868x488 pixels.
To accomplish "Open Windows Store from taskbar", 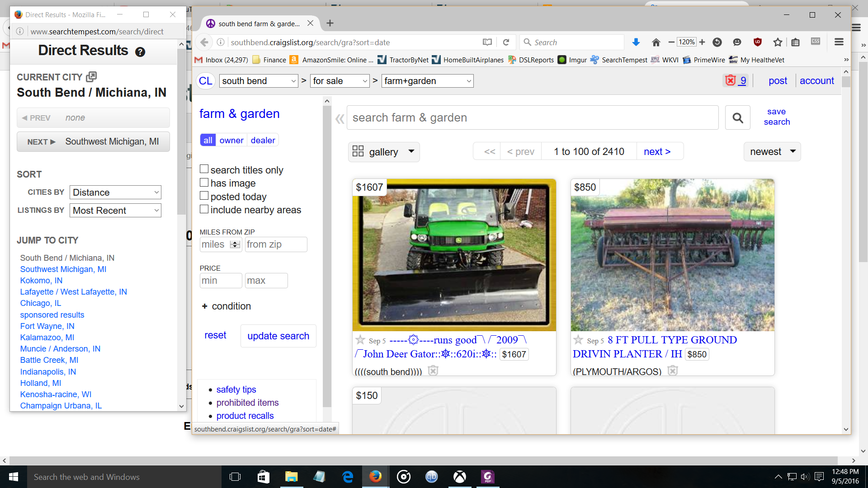I will [x=263, y=477].
